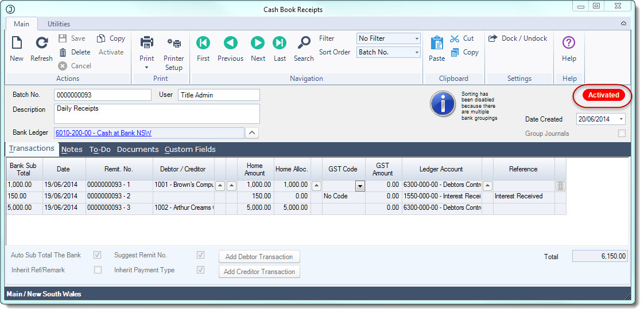Toggle Auto Sub Total The Bank checkbox
This screenshot has height=313, width=644.
click(98, 255)
